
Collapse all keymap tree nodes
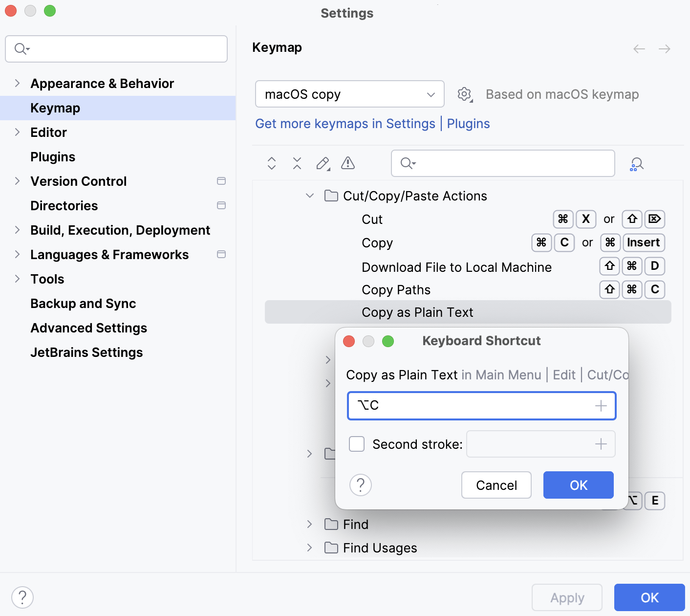(x=297, y=163)
